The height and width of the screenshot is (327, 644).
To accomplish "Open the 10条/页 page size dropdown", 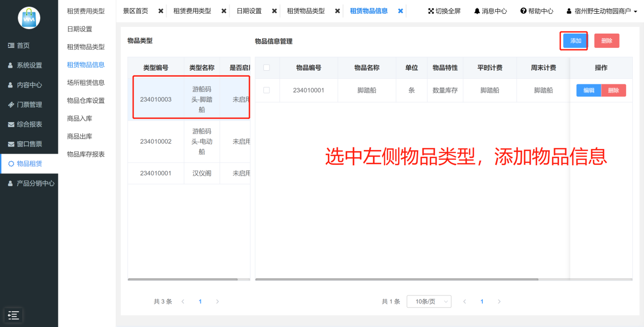I will tap(428, 302).
